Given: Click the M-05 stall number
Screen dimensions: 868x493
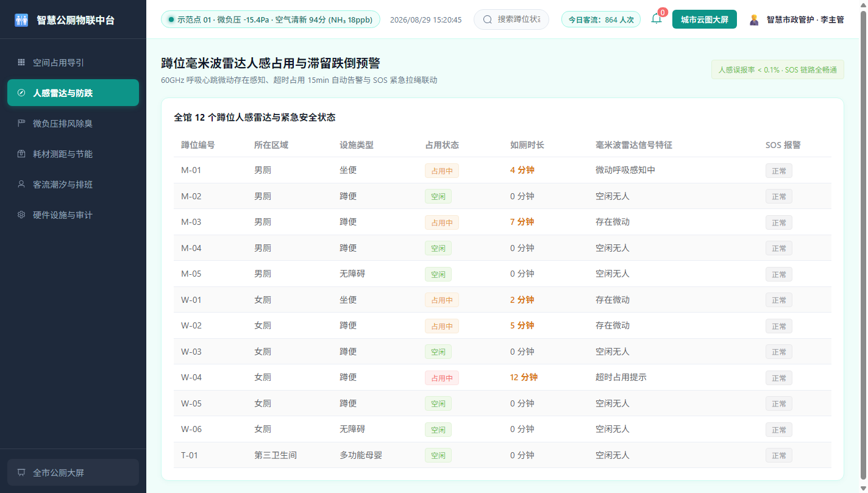Looking at the screenshot, I should coord(191,274).
